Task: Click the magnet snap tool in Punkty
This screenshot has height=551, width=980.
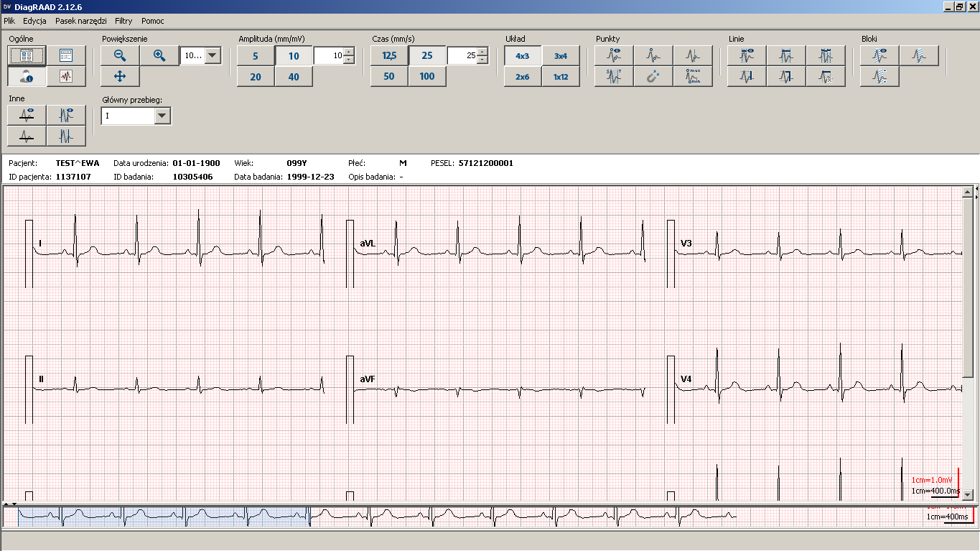Action: point(653,76)
